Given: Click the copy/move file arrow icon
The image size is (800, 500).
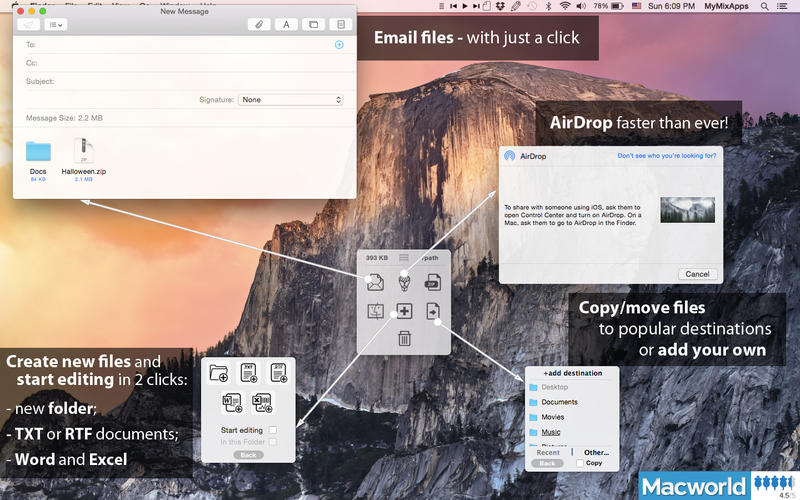Looking at the screenshot, I should (x=432, y=311).
